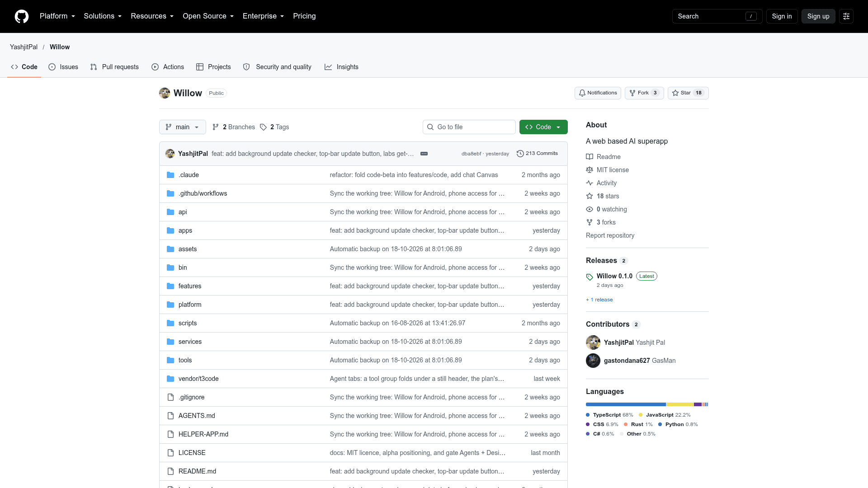Focus the top Search box
The image size is (868, 488).
pyautogui.click(x=717, y=16)
